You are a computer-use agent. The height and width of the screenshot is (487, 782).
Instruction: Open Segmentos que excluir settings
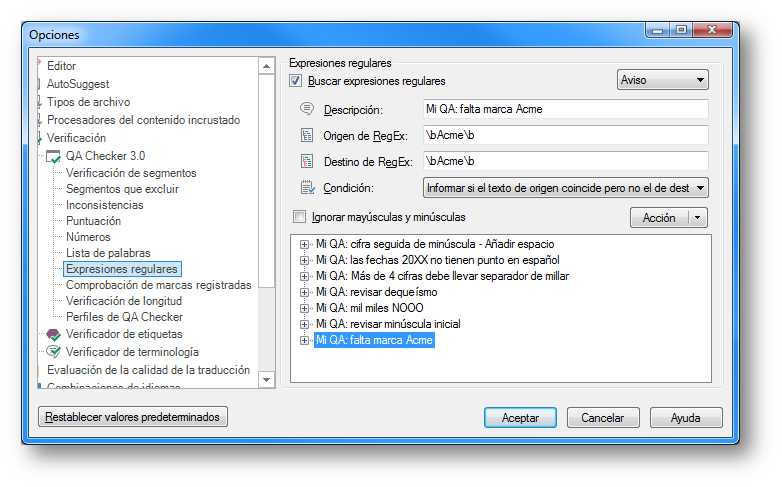[122, 189]
